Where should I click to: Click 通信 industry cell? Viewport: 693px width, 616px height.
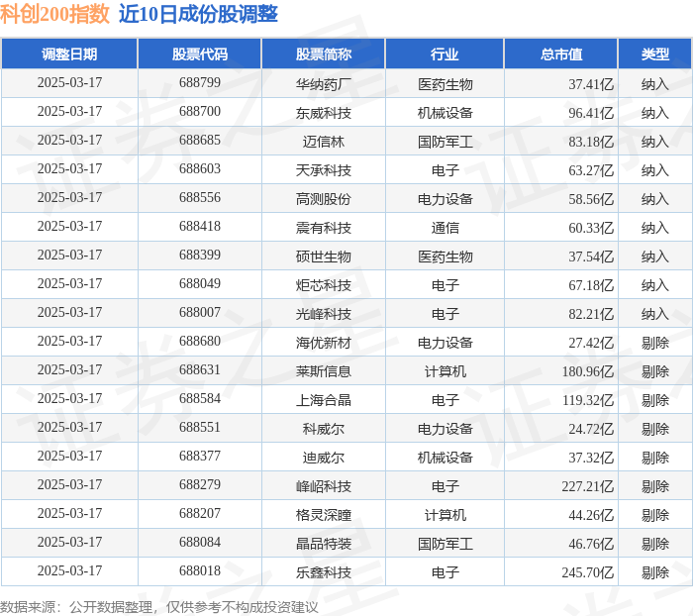click(x=445, y=228)
